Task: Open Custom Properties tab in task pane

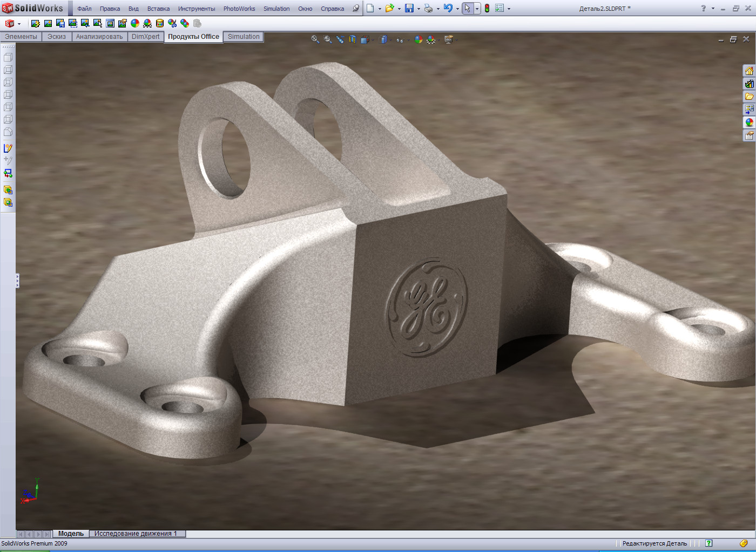Action: [x=749, y=135]
